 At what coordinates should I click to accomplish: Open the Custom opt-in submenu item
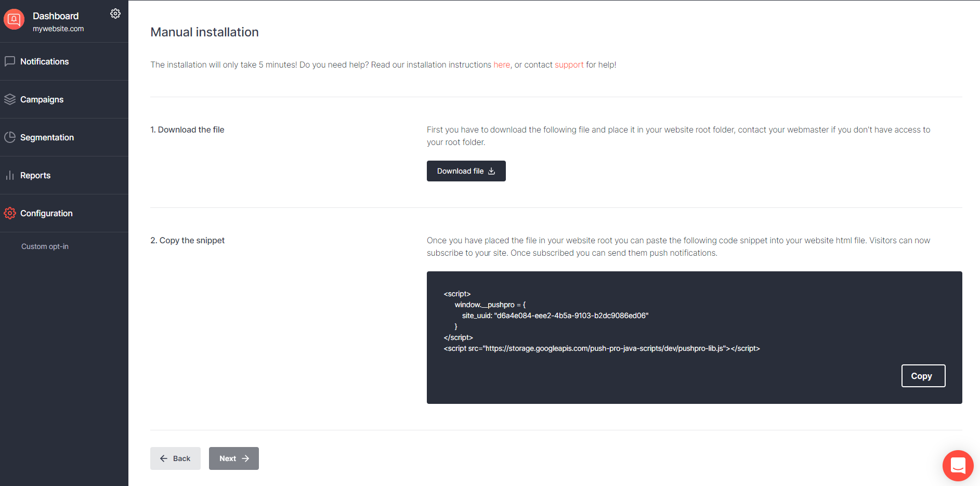pos(45,246)
